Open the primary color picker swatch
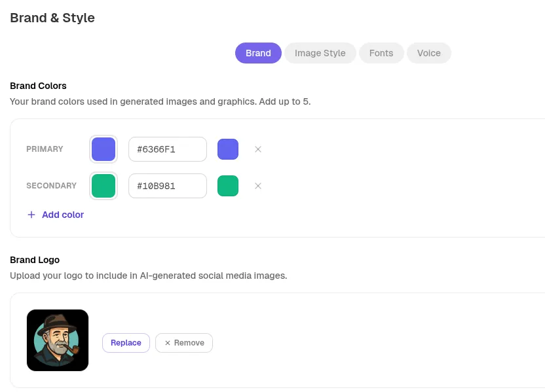The height and width of the screenshot is (392, 545). 103,149
